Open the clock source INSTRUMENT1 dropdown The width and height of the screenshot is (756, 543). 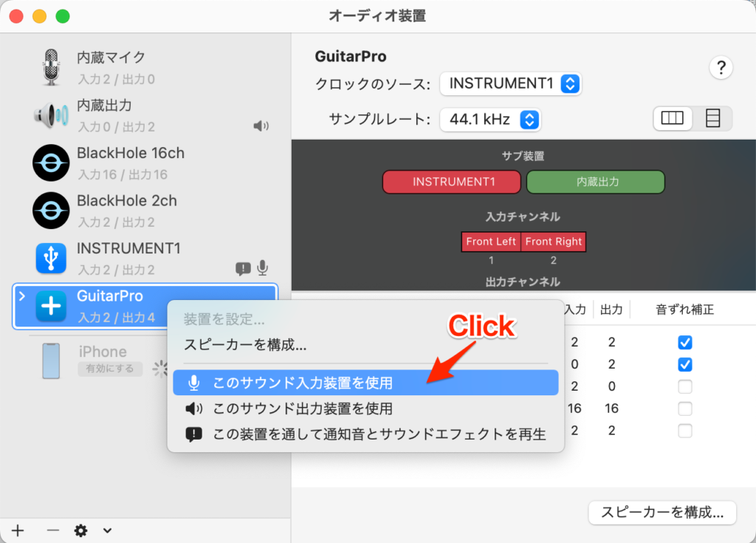pos(510,83)
